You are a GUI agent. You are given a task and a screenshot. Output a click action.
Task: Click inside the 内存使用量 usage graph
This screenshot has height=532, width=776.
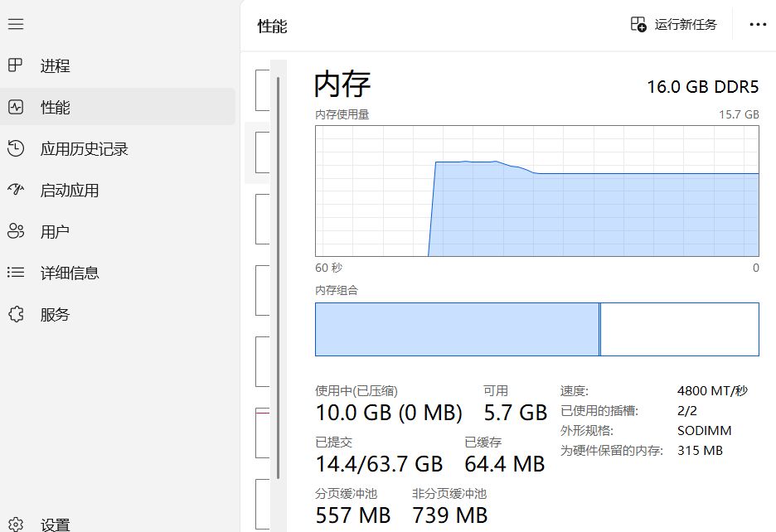537,191
